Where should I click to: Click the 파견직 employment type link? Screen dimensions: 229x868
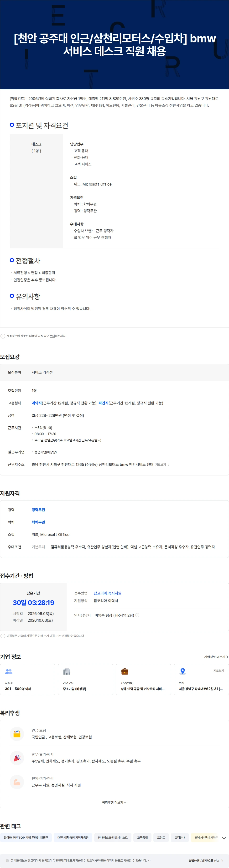pyautogui.click(x=103, y=403)
